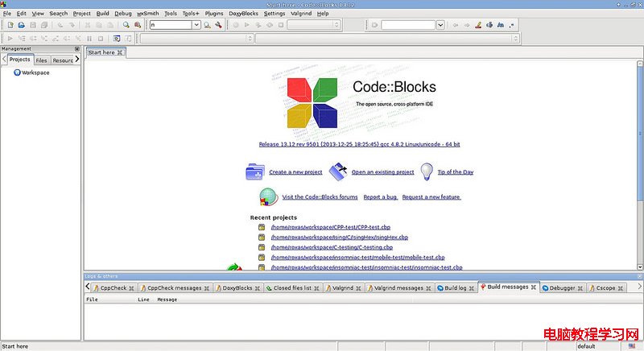Click the Abort build square icon
Viewport: 644px width, 351px height.
[x=281, y=25]
